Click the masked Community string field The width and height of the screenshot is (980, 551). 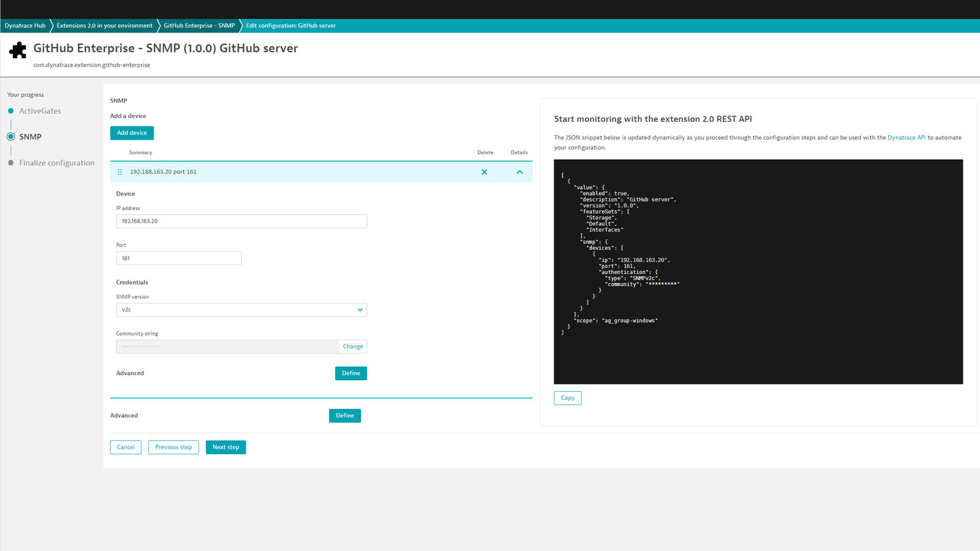(227, 347)
